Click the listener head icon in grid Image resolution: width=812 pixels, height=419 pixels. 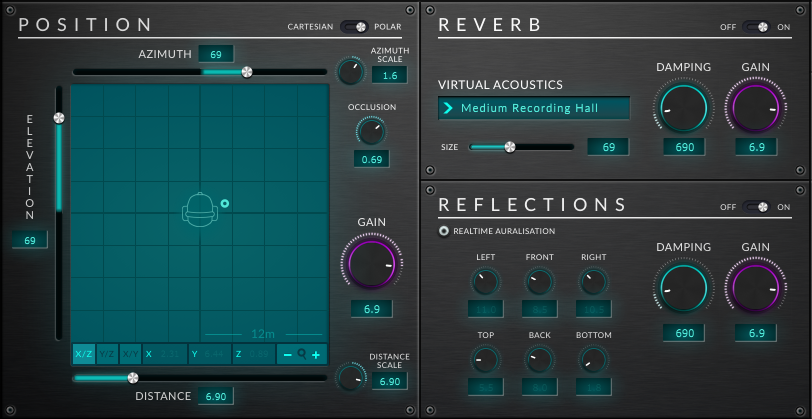[199, 208]
